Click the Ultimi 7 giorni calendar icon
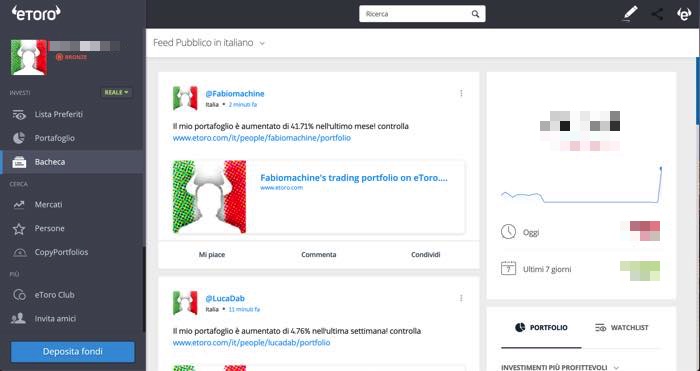Image resolution: width=700 pixels, height=371 pixels. (x=508, y=269)
